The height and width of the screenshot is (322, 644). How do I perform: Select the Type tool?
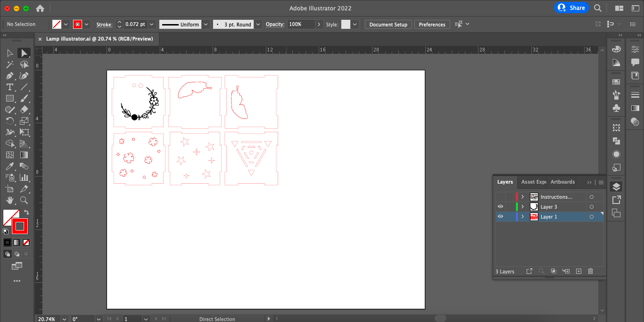[x=9, y=87]
